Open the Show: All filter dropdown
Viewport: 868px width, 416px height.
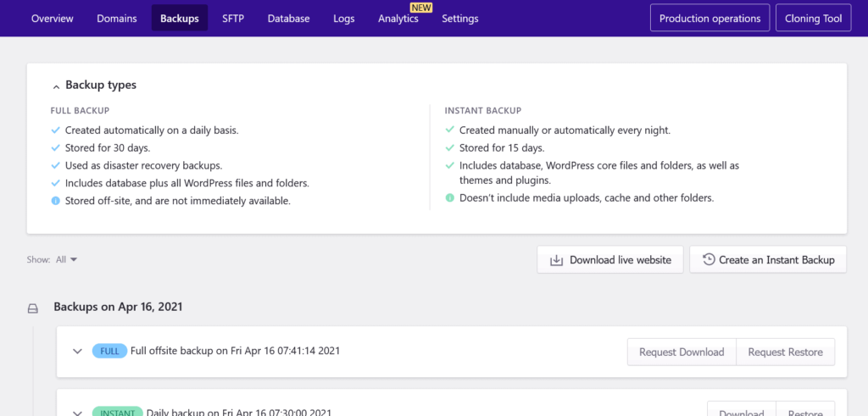pyautogui.click(x=67, y=260)
